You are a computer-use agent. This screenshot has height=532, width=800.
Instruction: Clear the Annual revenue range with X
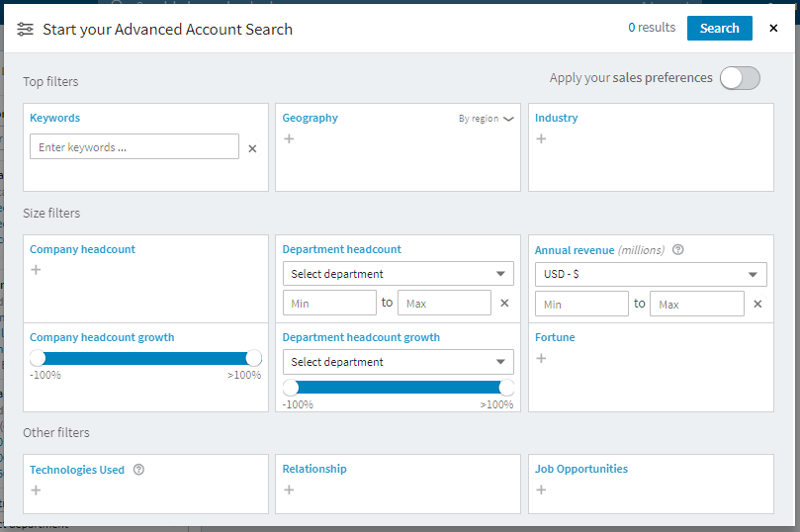pos(757,304)
